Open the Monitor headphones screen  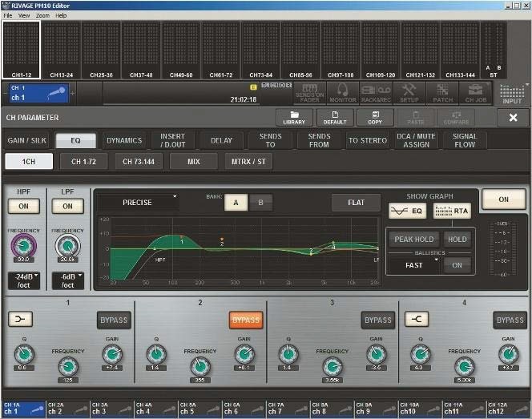pos(343,93)
